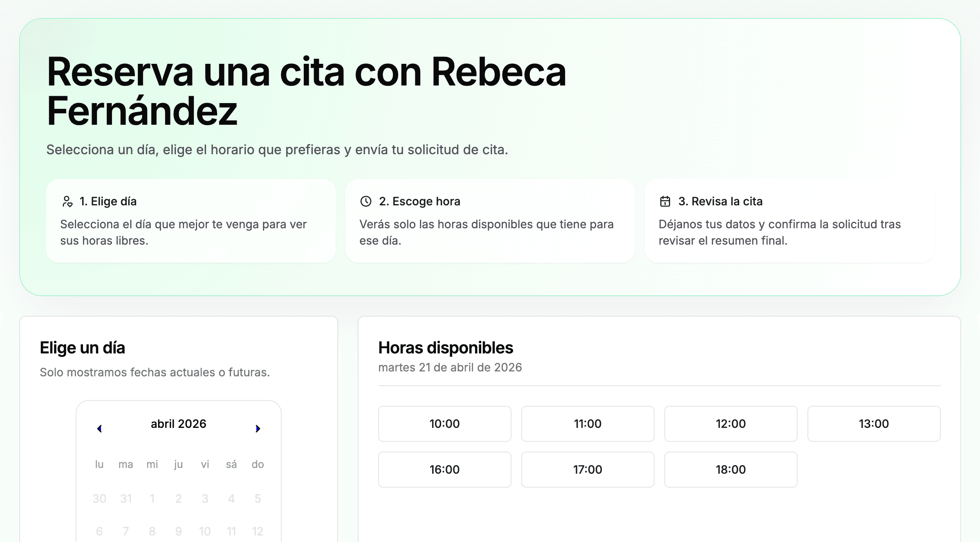Book the 16:00 time slot
Image resolution: width=980 pixels, height=542 pixels.
pos(444,470)
